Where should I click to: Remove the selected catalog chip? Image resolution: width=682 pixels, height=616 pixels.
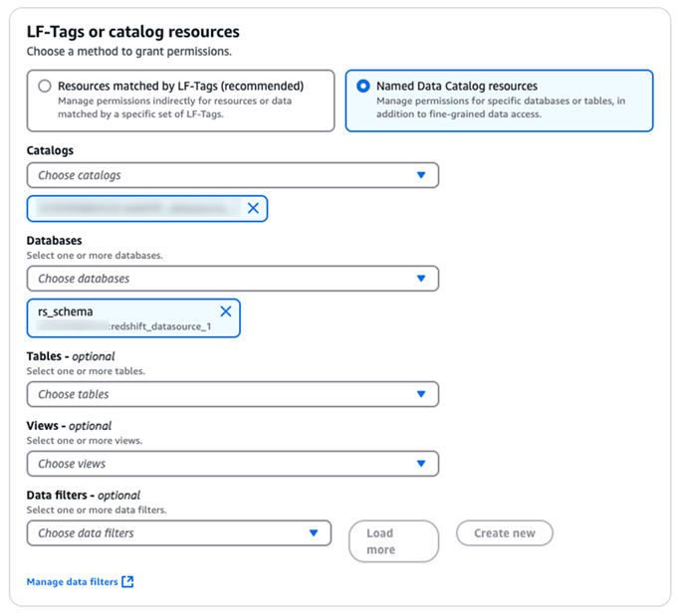253,208
